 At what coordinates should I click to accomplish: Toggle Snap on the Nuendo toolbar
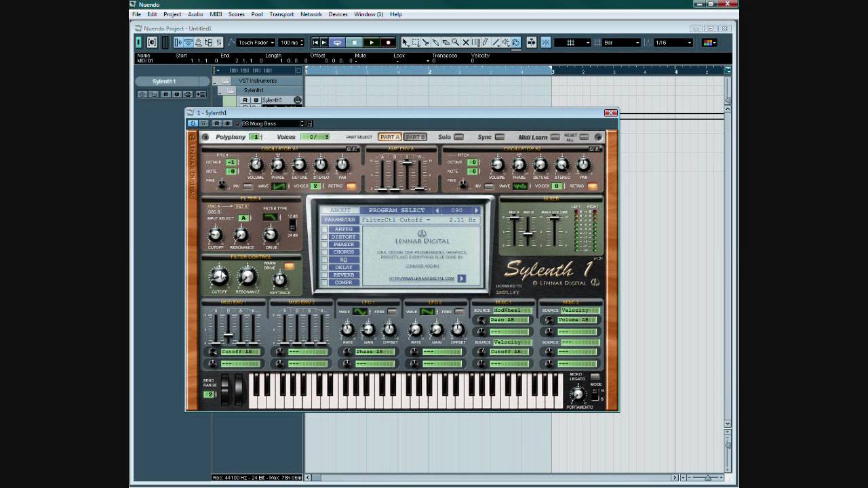(x=546, y=43)
